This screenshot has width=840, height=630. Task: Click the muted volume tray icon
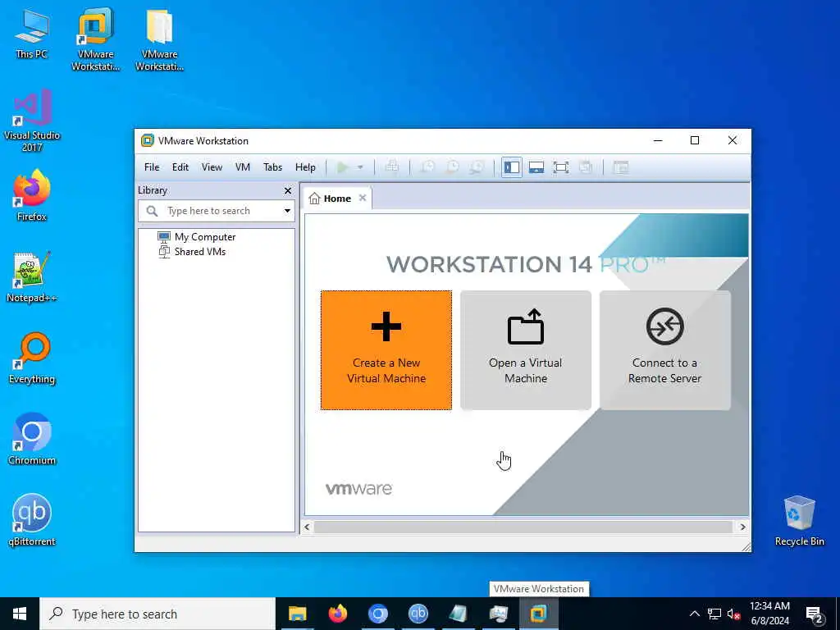733,614
